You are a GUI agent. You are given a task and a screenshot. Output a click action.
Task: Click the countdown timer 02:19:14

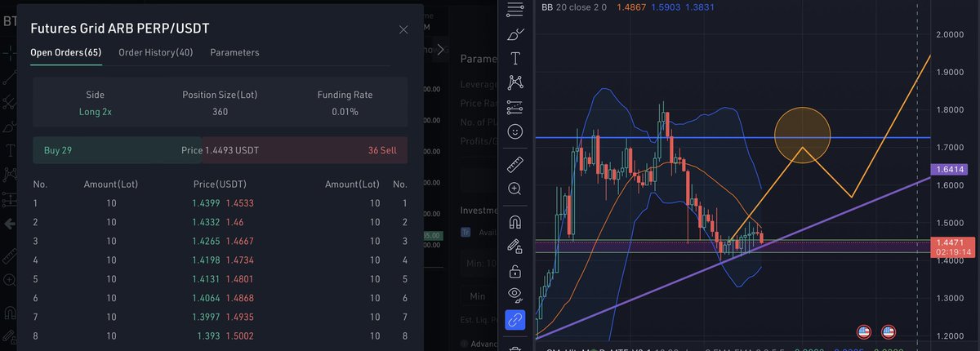955,253
